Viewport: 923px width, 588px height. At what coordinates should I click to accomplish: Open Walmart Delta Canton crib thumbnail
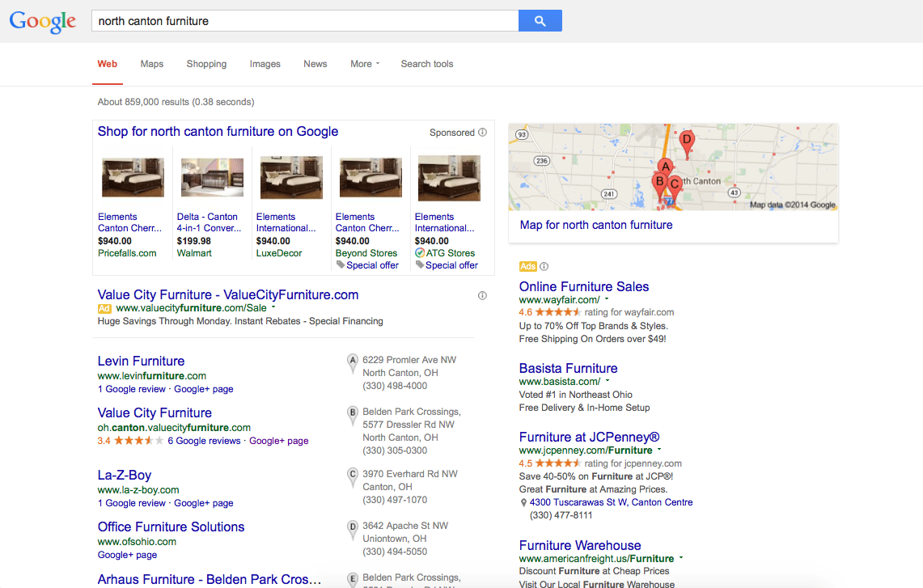pyautogui.click(x=213, y=177)
